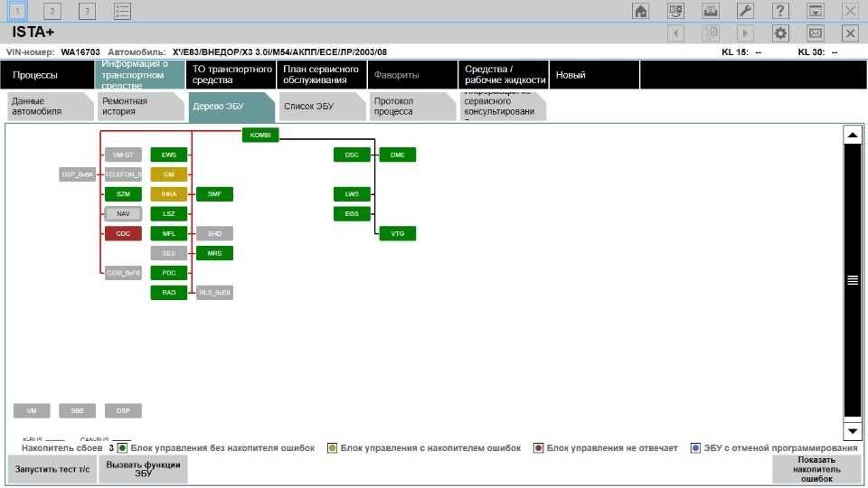Image resolution: width=868 pixels, height=488 pixels.
Task: Select the MRS control unit
Action: pyautogui.click(x=215, y=253)
